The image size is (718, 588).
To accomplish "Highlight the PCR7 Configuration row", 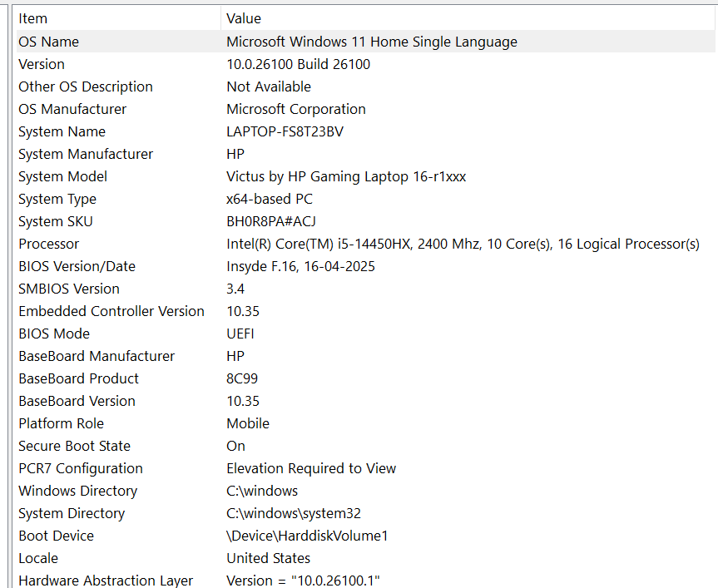I will pos(81,468).
